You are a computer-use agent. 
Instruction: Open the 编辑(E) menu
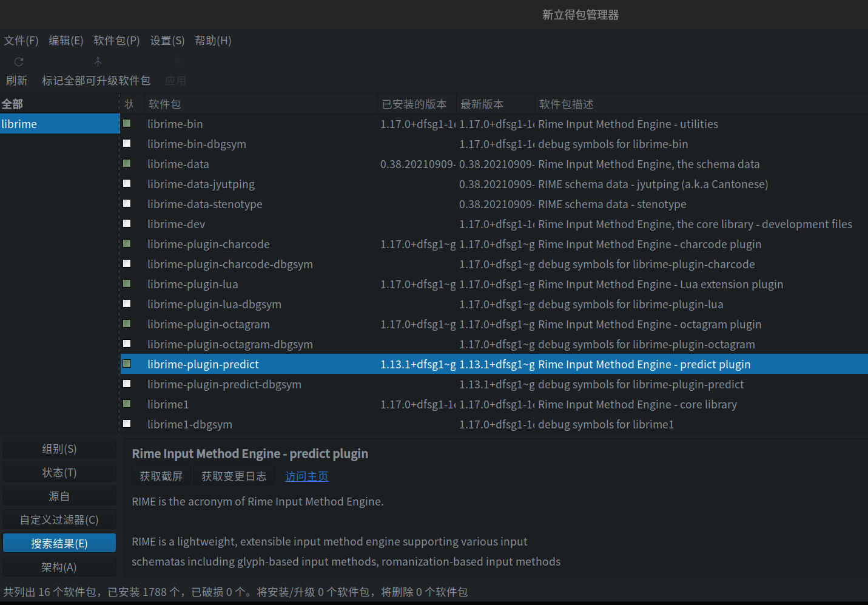(x=66, y=41)
